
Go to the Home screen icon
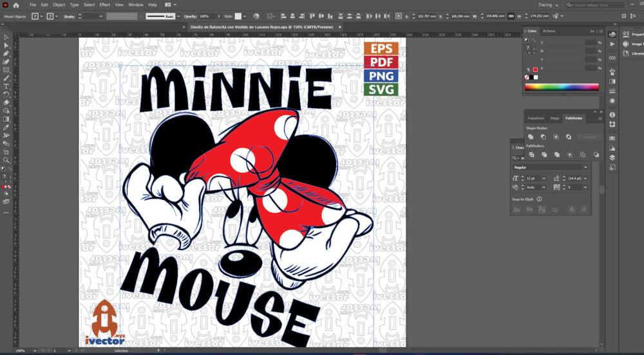click(16, 5)
